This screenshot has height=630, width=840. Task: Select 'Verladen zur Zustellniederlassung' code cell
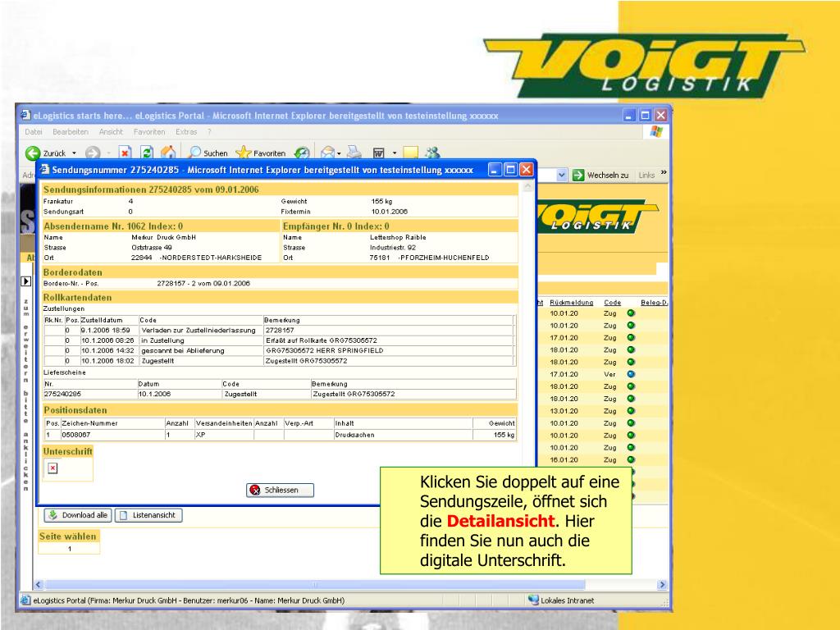201,331
